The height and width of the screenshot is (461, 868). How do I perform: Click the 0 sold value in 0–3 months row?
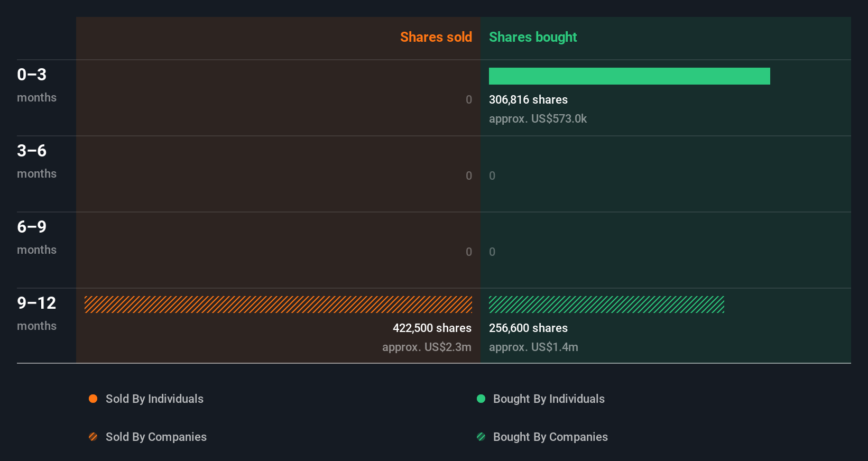coord(469,100)
